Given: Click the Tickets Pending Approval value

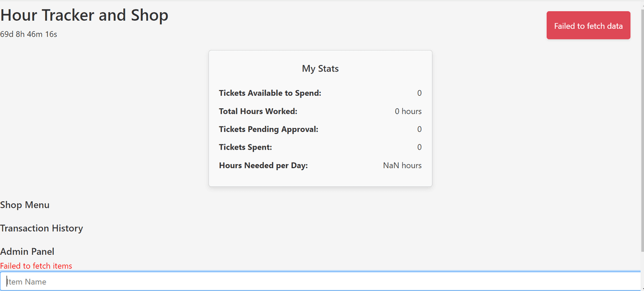Looking at the screenshot, I should pyautogui.click(x=419, y=129).
